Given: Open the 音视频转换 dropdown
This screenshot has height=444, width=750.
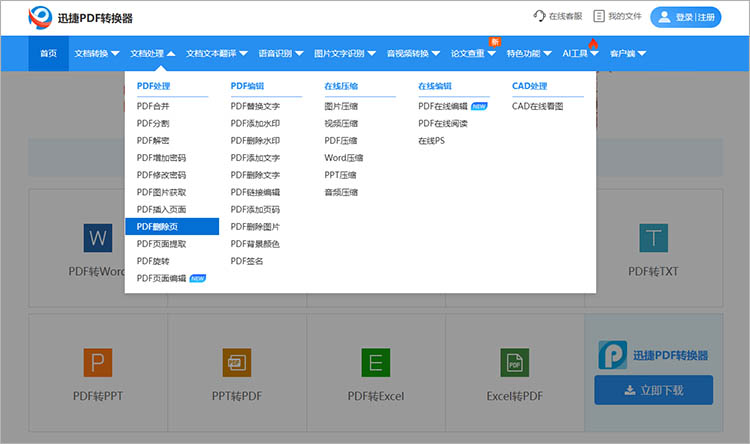Looking at the screenshot, I should [x=413, y=54].
